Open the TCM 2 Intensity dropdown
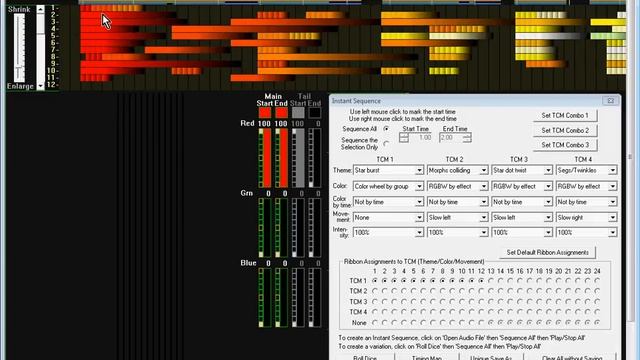 pos(457,233)
